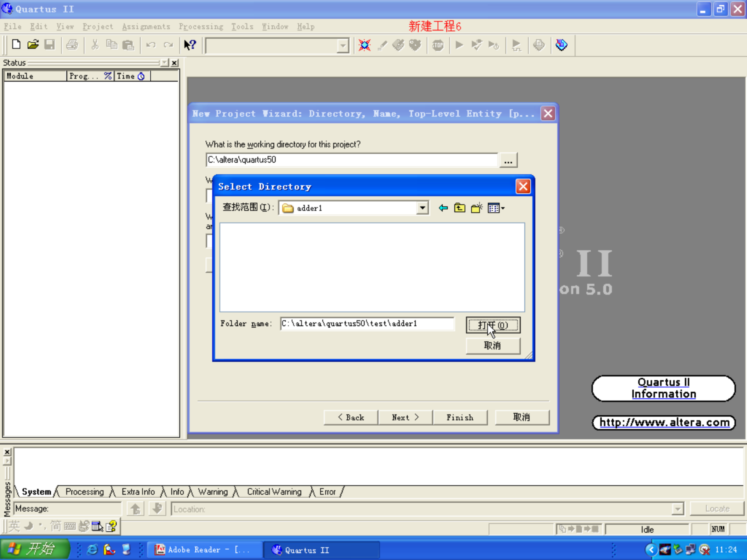Click the Copy toolbar icon
The image size is (747, 560).
point(111,44)
